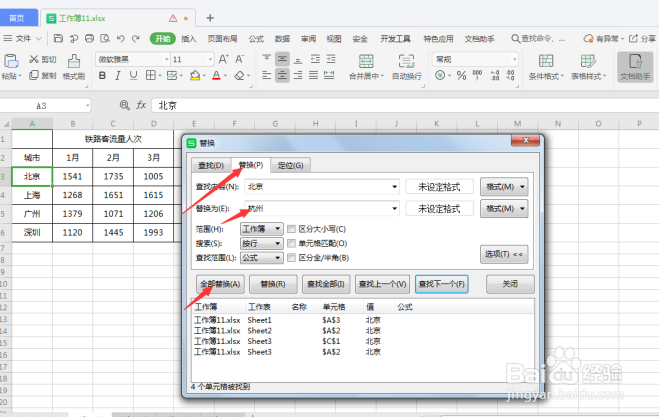The height and width of the screenshot is (417, 659).
Task: Open the Page Layout (页面布局) tab
Action: (222, 39)
